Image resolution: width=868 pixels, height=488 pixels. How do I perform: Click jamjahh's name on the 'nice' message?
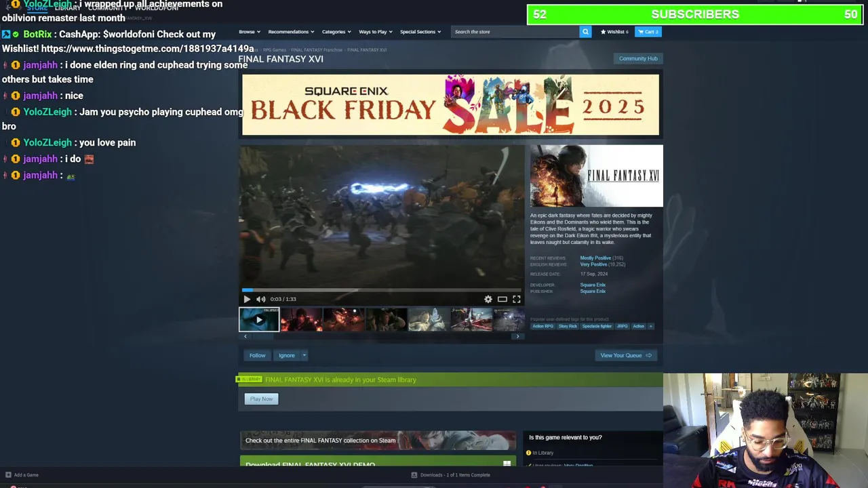pos(40,96)
